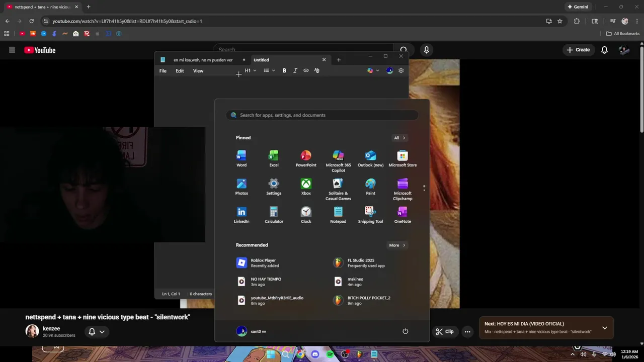Open Microsoft Clipchamp
The width and height of the screenshot is (644, 362).
click(x=403, y=190)
